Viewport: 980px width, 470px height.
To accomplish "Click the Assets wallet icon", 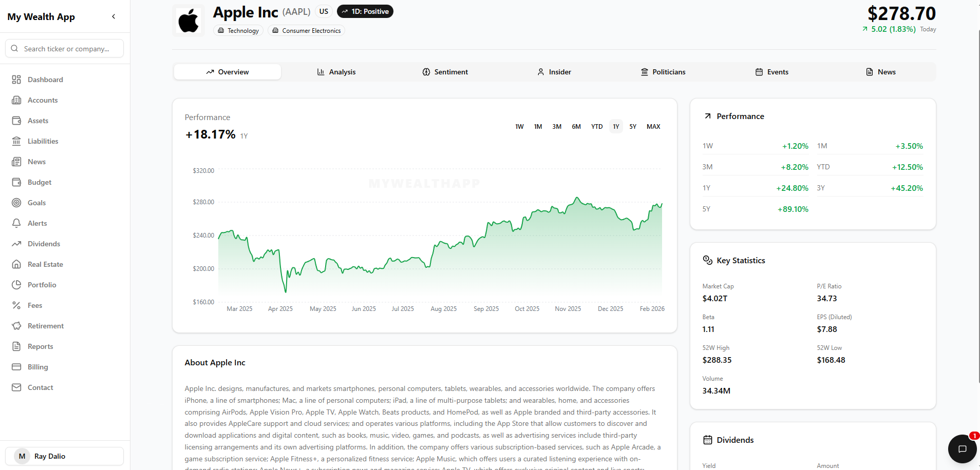I will [16, 121].
